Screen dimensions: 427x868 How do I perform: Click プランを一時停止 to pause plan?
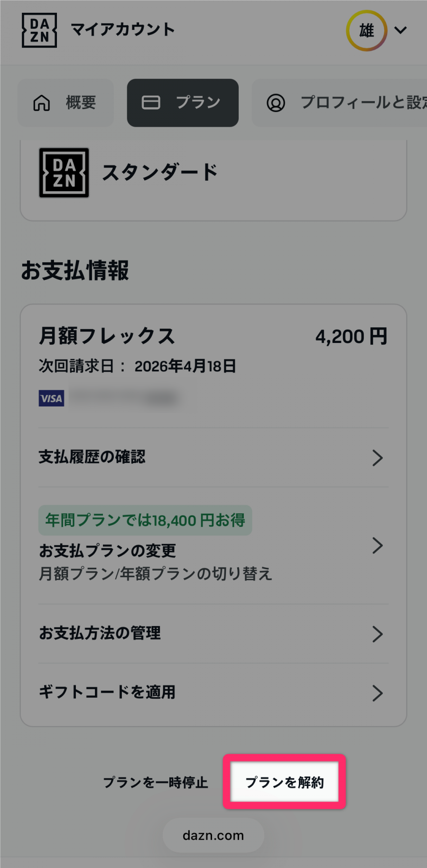(x=156, y=782)
